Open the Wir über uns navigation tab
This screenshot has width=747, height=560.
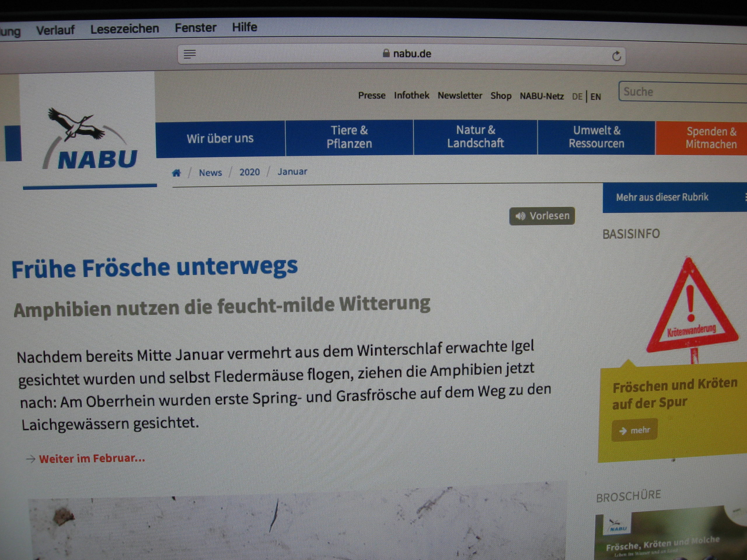tap(221, 139)
